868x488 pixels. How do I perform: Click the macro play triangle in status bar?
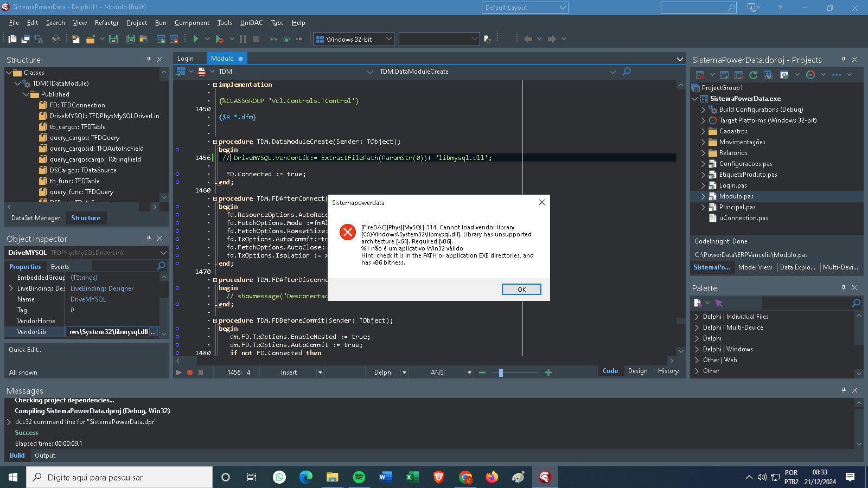(178, 373)
